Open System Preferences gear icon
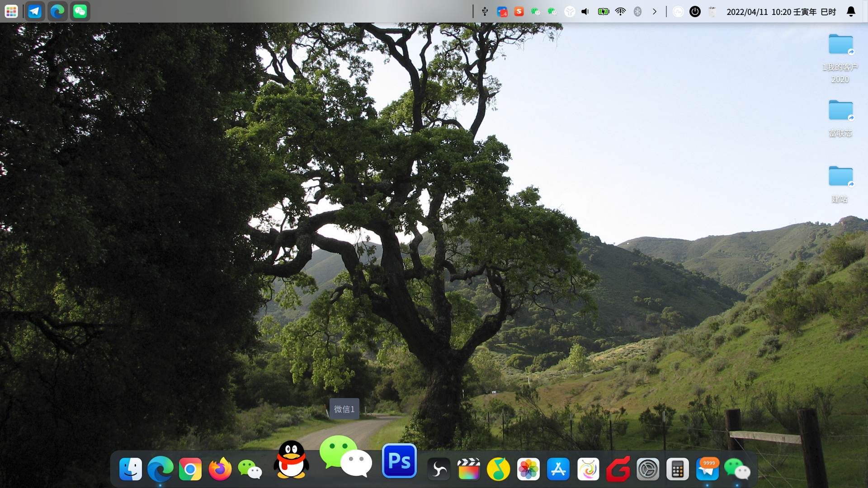The width and height of the screenshot is (868, 488). click(x=647, y=469)
